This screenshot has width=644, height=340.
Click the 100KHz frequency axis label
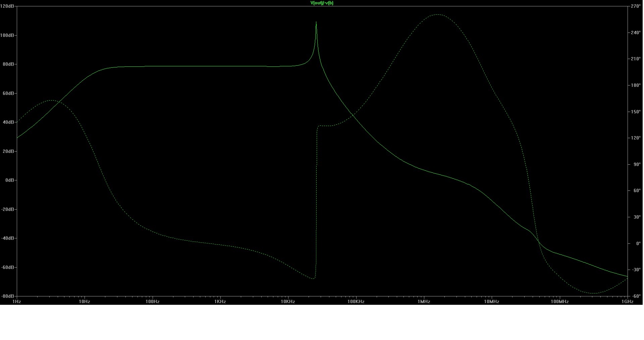pyautogui.click(x=356, y=302)
